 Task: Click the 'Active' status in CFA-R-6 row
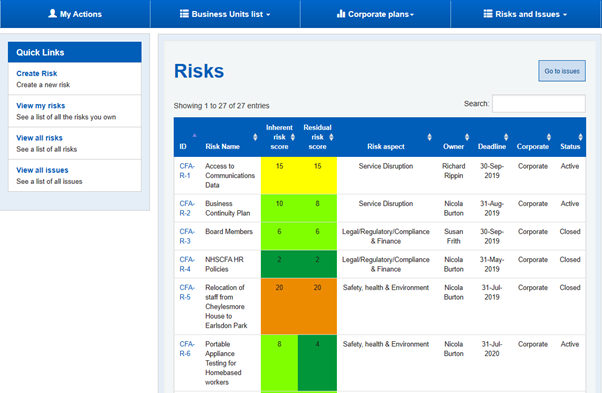coord(570,344)
